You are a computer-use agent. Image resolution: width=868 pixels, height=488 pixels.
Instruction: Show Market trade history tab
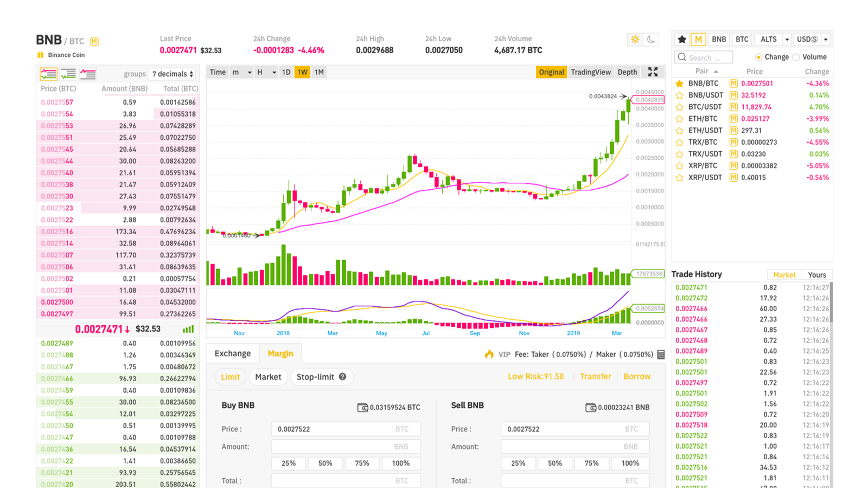click(784, 275)
